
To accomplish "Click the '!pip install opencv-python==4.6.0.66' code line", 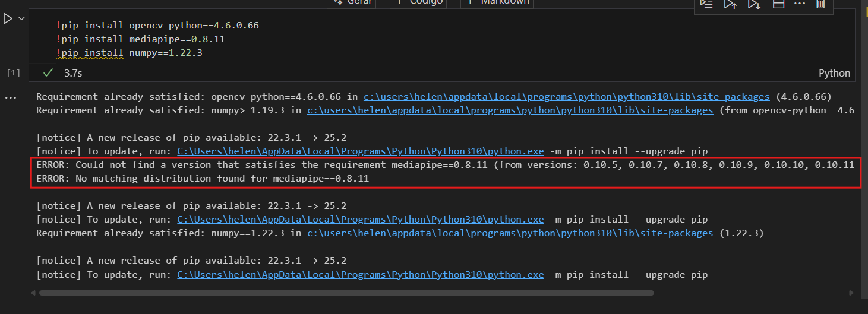I will (158, 26).
